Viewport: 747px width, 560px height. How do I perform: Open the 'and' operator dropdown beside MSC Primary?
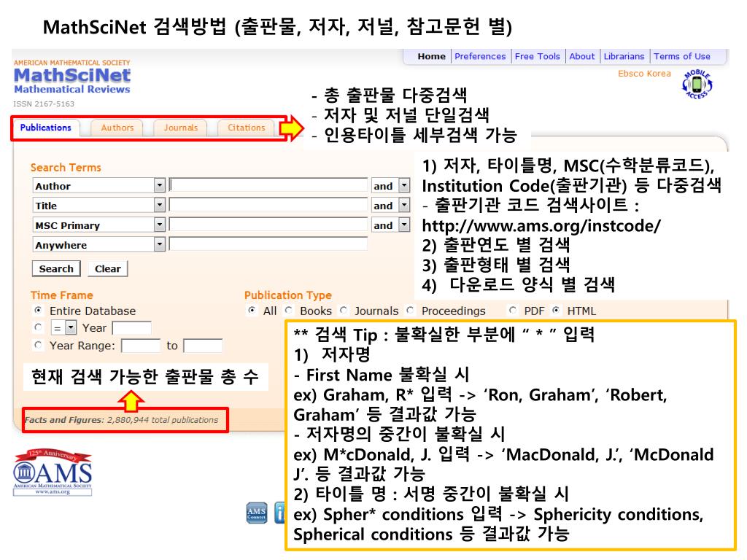coord(404,225)
